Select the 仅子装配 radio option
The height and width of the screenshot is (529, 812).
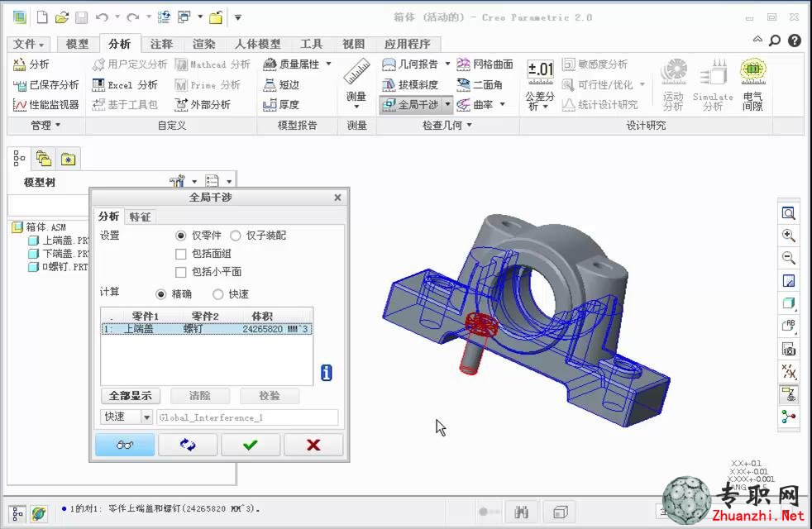click(235, 236)
